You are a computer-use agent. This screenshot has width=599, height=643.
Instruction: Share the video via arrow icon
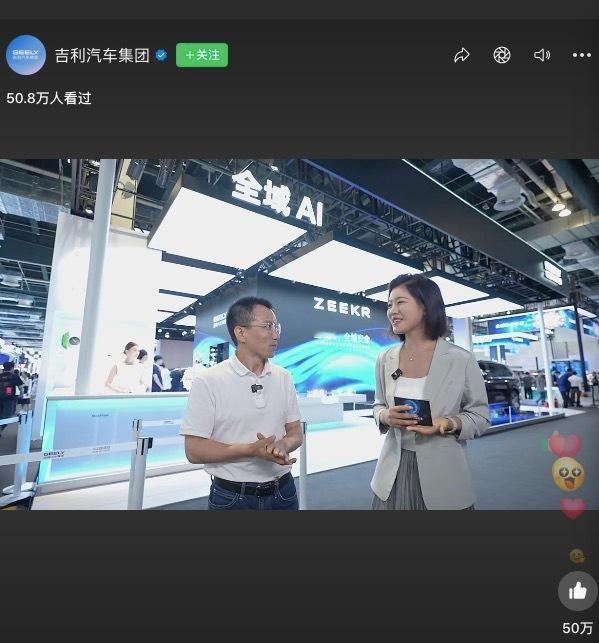coord(462,55)
